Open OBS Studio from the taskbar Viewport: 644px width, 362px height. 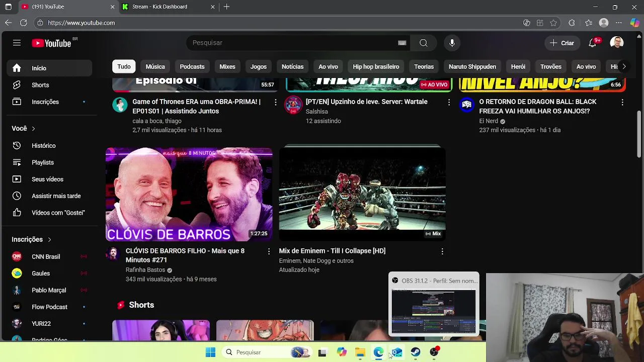coord(434,352)
